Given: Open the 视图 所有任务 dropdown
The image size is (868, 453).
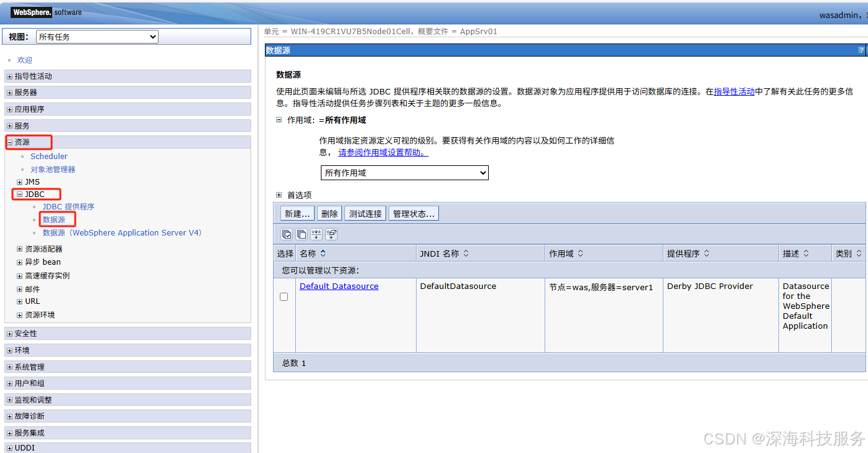Looking at the screenshot, I should [x=97, y=37].
